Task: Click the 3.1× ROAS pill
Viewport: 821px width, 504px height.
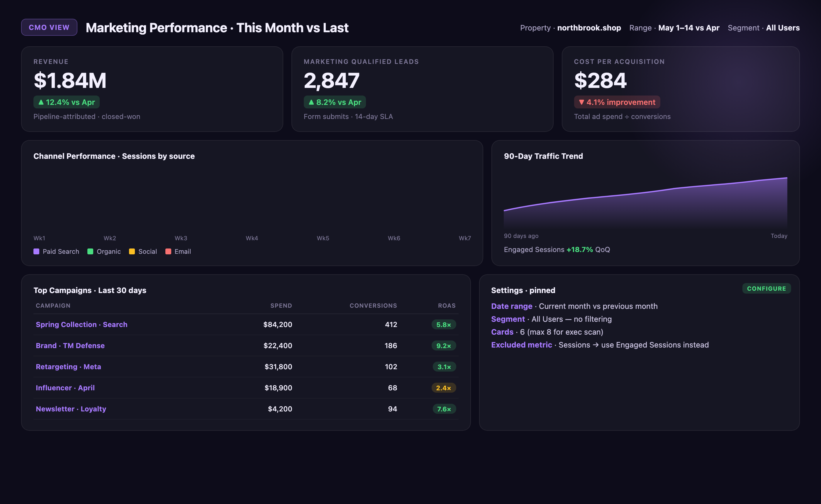Action: tap(444, 367)
